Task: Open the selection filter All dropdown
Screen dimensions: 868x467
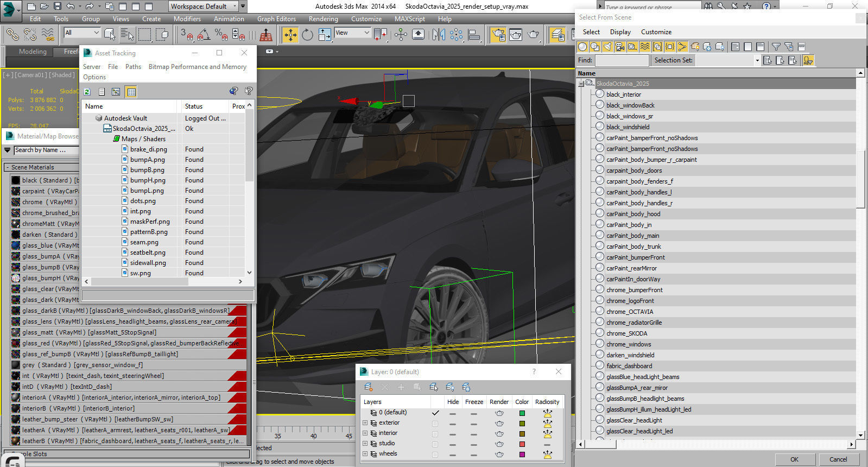Action: [x=82, y=33]
